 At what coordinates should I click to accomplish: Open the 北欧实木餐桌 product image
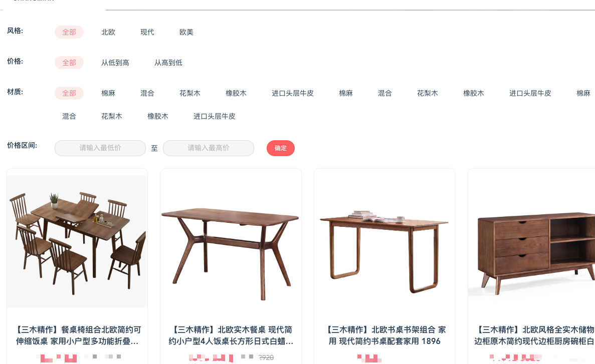tap(231, 241)
